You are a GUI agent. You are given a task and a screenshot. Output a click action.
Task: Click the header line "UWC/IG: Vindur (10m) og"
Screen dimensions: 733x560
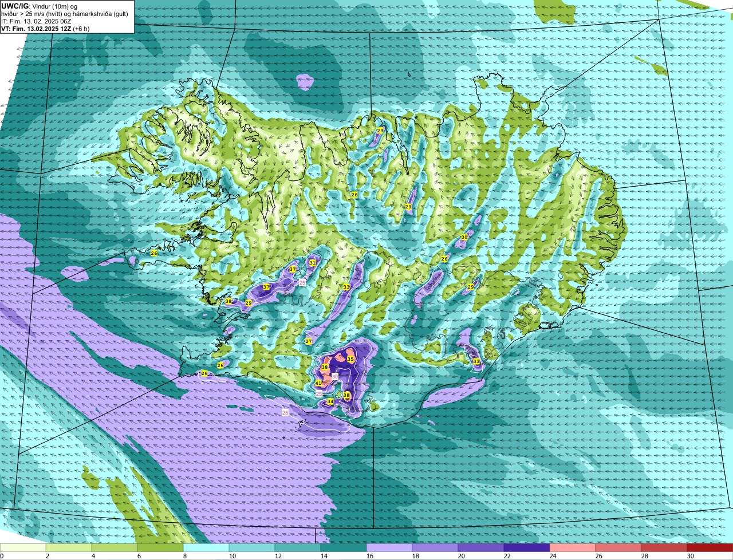[x=40, y=6]
